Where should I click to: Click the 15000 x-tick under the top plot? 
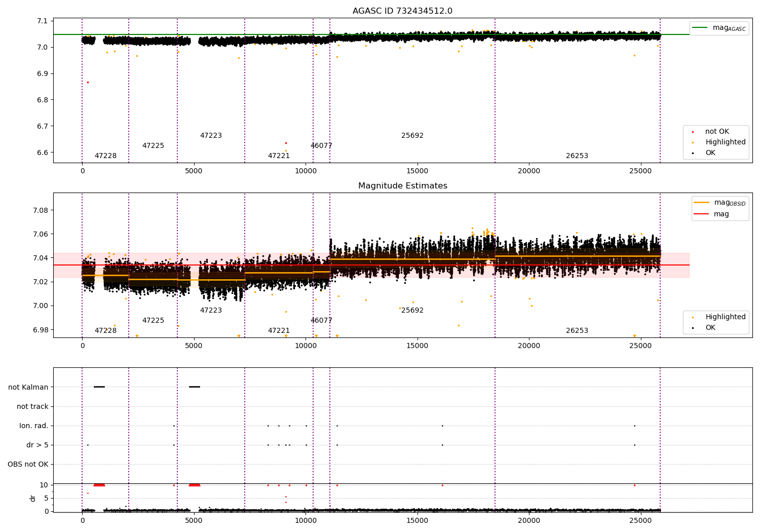coord(417,171)
